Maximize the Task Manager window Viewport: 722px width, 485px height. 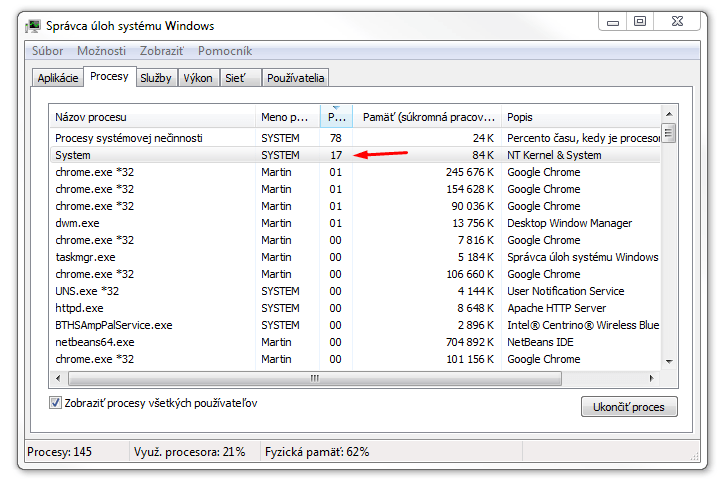click(x=640, y=21)
